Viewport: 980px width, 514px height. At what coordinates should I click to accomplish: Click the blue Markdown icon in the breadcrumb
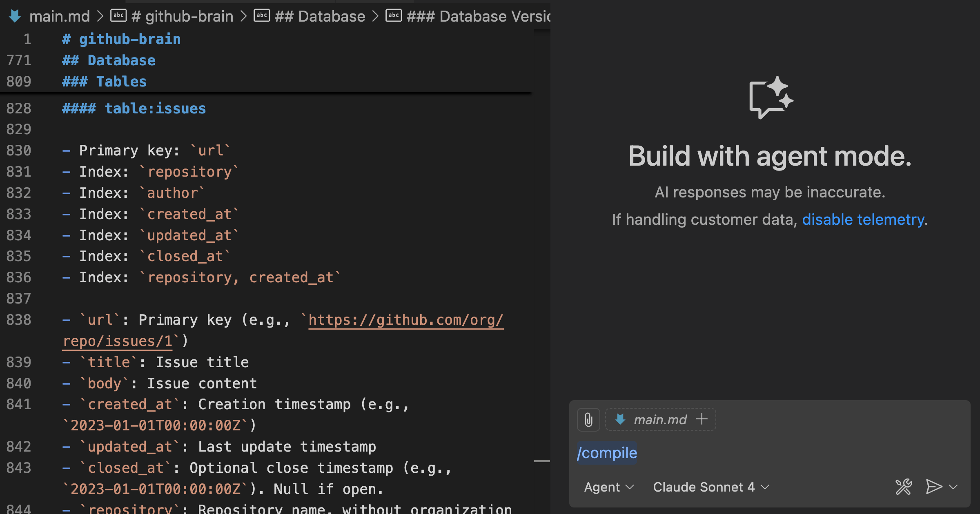coord(14,16)
